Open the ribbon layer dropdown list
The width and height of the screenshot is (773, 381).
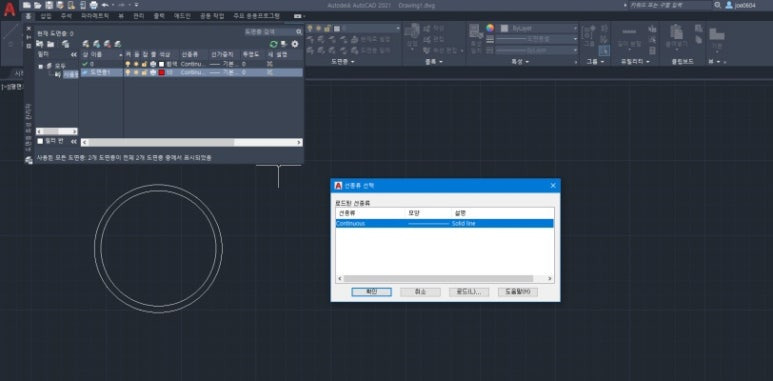(x=398, y=29)
